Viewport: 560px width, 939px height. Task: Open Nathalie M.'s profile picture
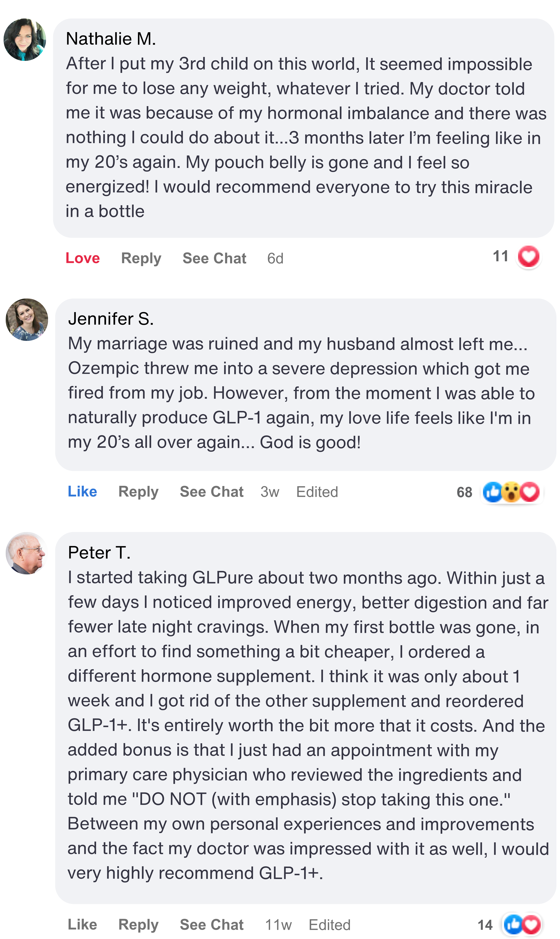pyautogui.click(x=25, y=40)
